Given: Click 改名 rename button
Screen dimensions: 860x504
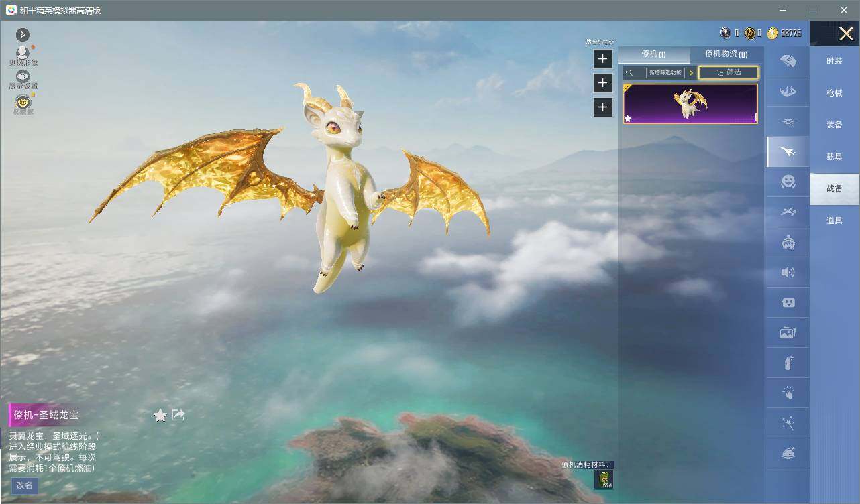Looking at the screenshot, I should (x=25, y=485).
